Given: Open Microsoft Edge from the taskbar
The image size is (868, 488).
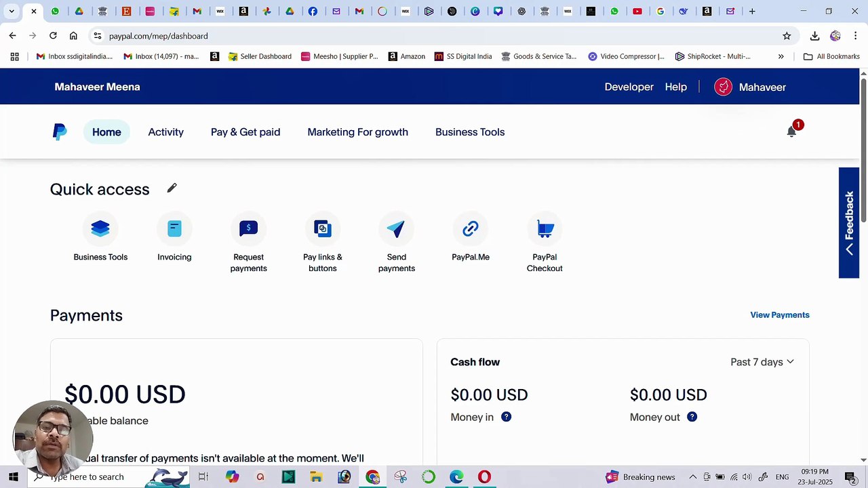Looking at the screenshot, I should [456, 477].
